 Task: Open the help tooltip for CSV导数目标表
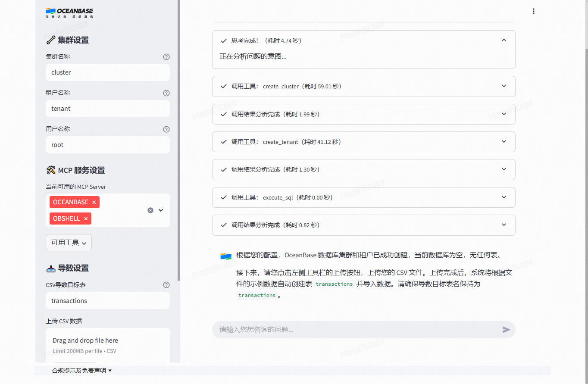tap(166, 284)
